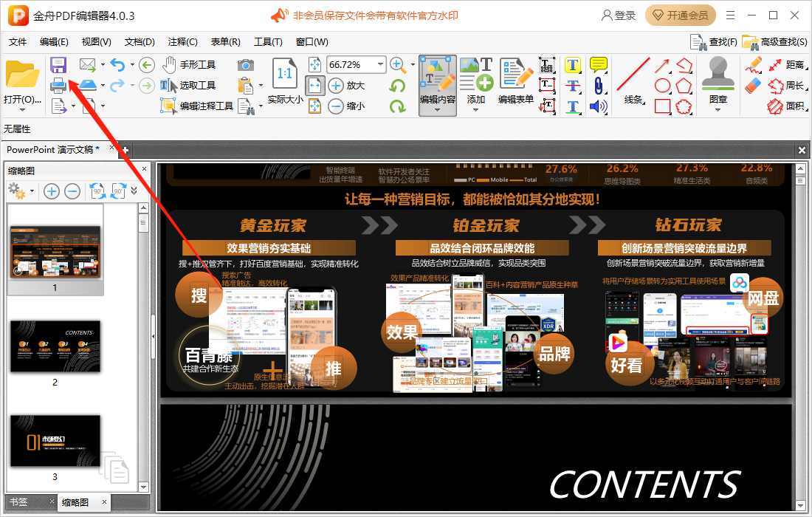Viewport: 812px width, 517px height.
Task: Select the Eraser tool
Action: pyautogui.click(x=754, y=86)
